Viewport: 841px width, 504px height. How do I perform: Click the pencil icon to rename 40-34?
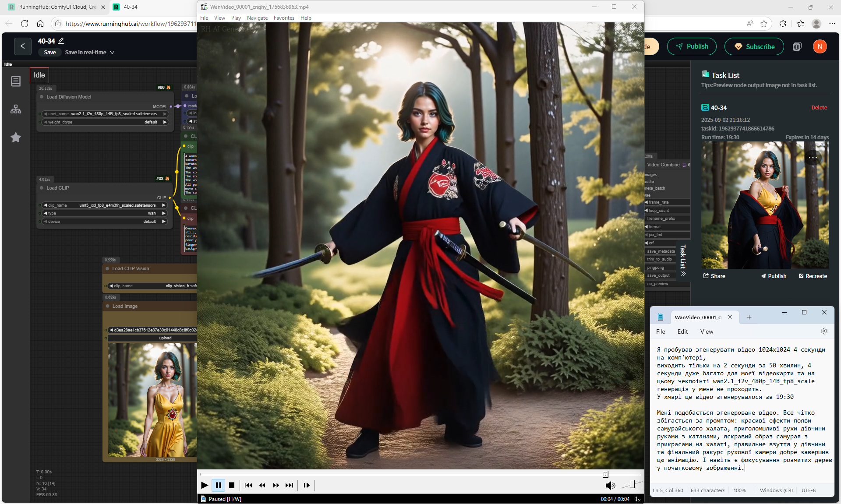click(x=61, y=41)
